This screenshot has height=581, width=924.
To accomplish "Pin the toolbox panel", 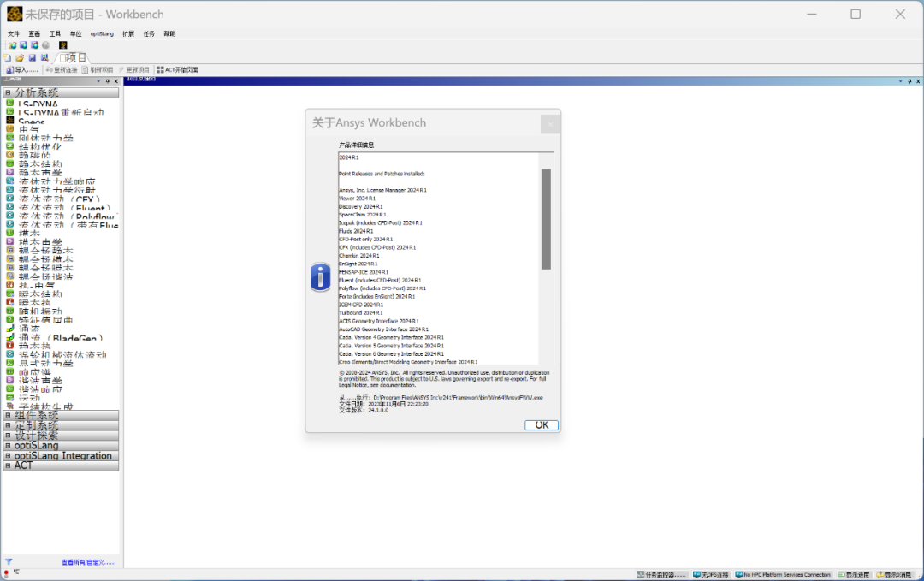I will 107,81.
